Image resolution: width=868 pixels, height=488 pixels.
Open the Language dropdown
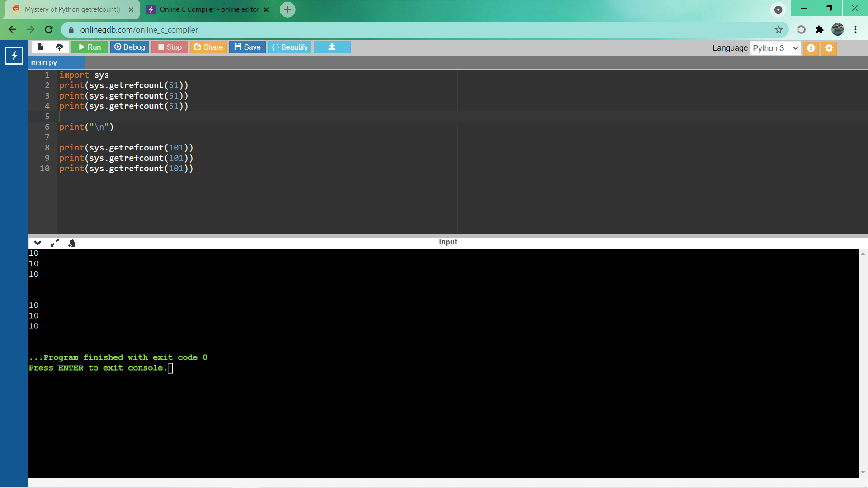coord(775,48)
